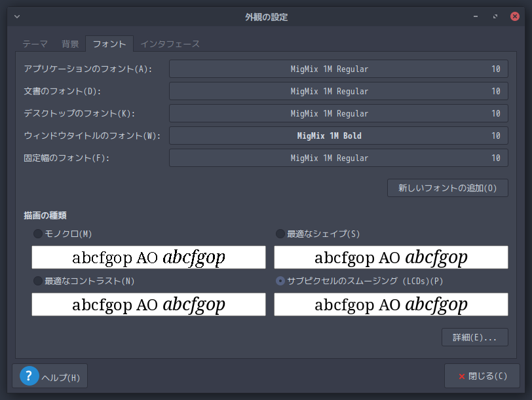532x400 pixels.
Task: Click the モノクロ font preview sample
Action: tap(148, 257)
